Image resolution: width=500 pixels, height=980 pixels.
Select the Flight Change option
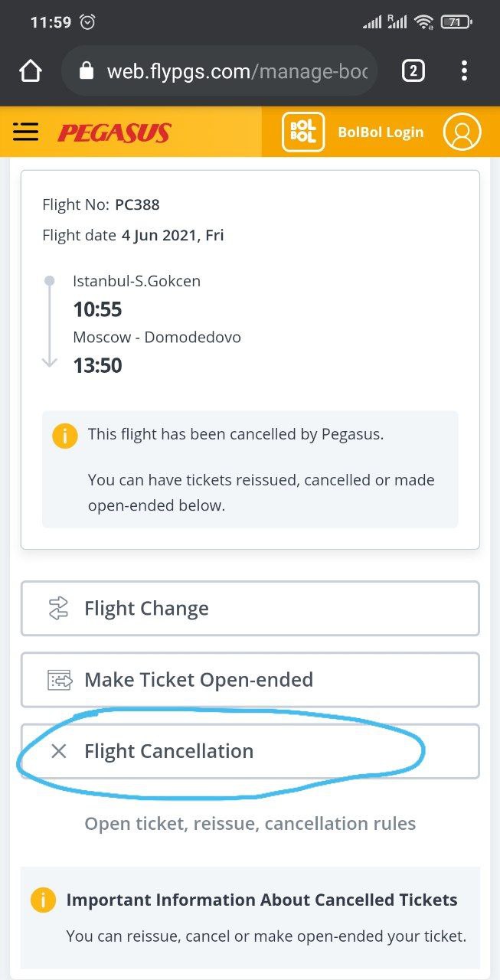coord(250,609)
